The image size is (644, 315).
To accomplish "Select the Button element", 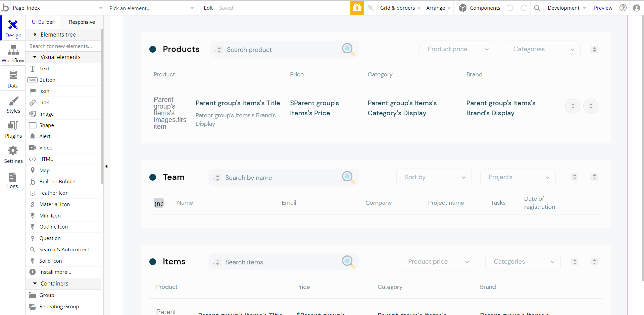I will (x=64, y=80).
